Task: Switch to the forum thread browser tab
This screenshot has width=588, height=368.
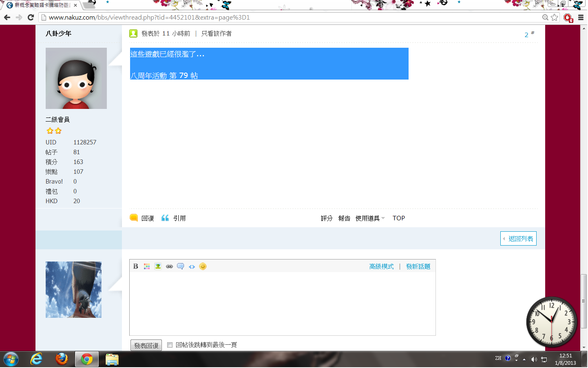Action: 41,5
